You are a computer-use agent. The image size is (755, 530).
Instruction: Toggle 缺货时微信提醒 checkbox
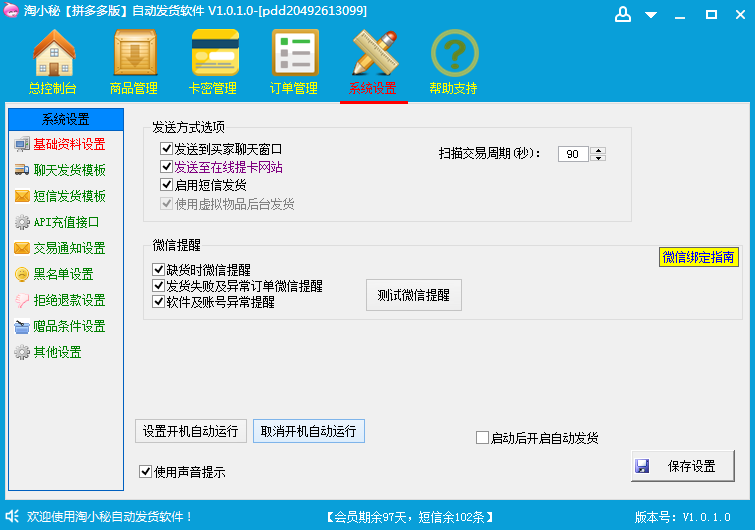click(158, 269)
